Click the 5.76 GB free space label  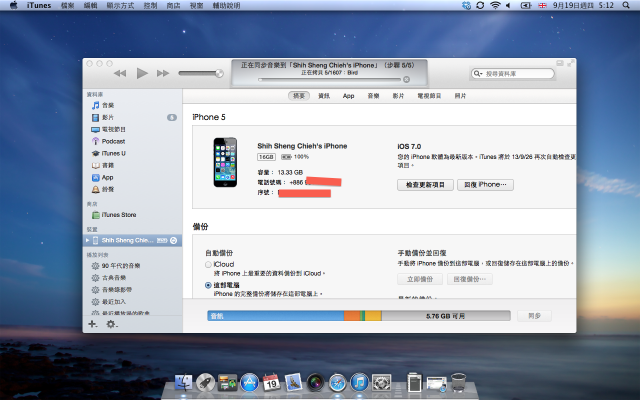pyautogui.click(x=445, y=316)
